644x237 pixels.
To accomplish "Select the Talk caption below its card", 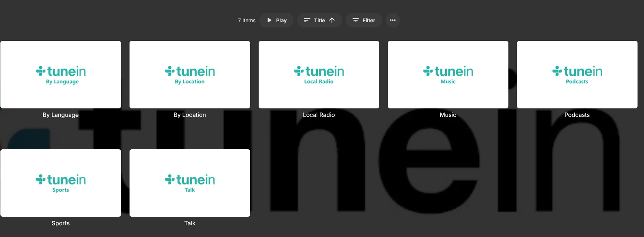I will click(190, 223).
